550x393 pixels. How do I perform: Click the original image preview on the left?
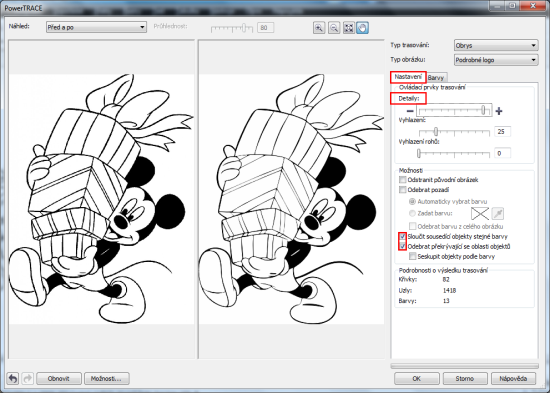tap(102, 199)
